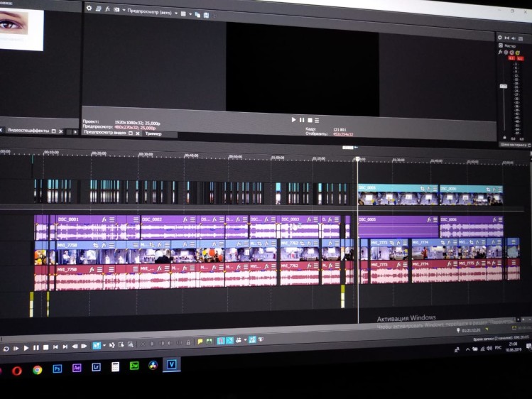Viewport: 532px width, 399px height.
Task: Toggle the highlighted snapping button in the timeline toolbar
Action: [220, 341]
